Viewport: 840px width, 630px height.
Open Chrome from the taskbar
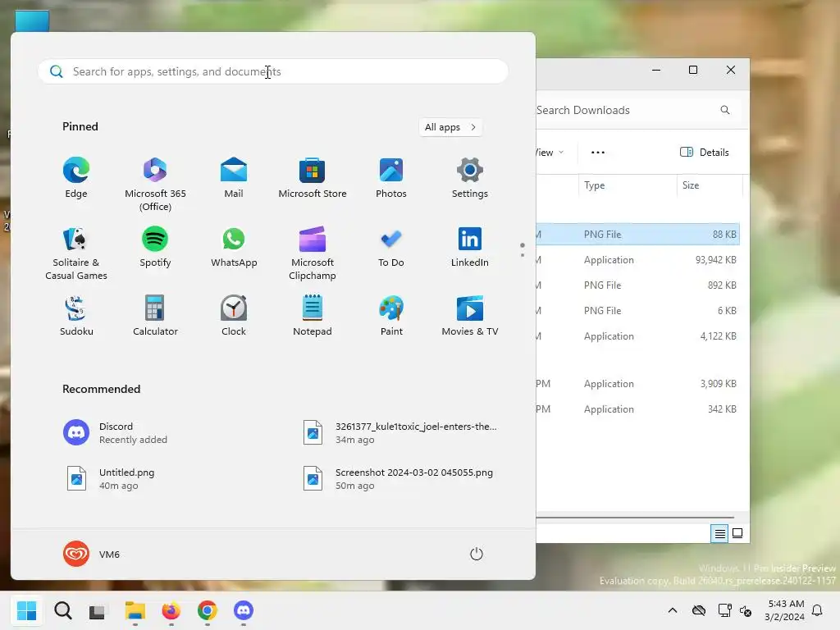[208, 610]
